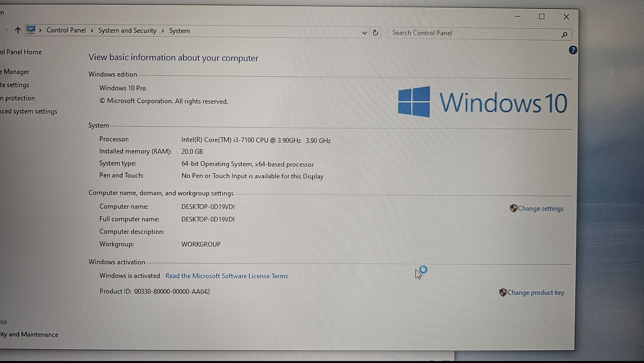Screen dimensions: 644x363
Task: Open System protection sidebar link
Action: [x=17, y=98]
